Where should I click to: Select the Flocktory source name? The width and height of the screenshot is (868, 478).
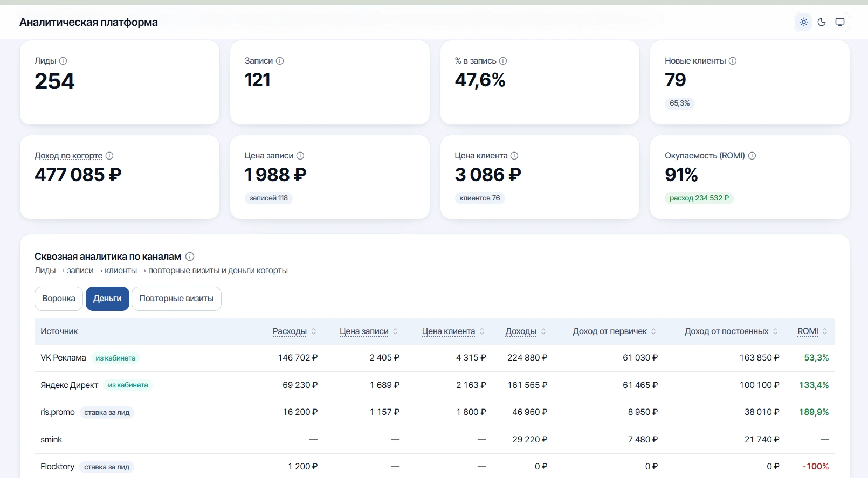point(57,467)
